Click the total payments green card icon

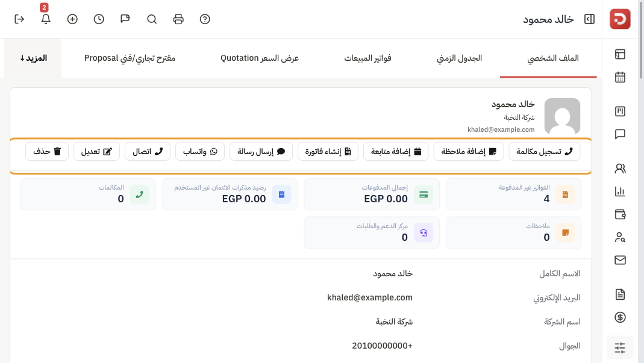(x=424, y=194)
